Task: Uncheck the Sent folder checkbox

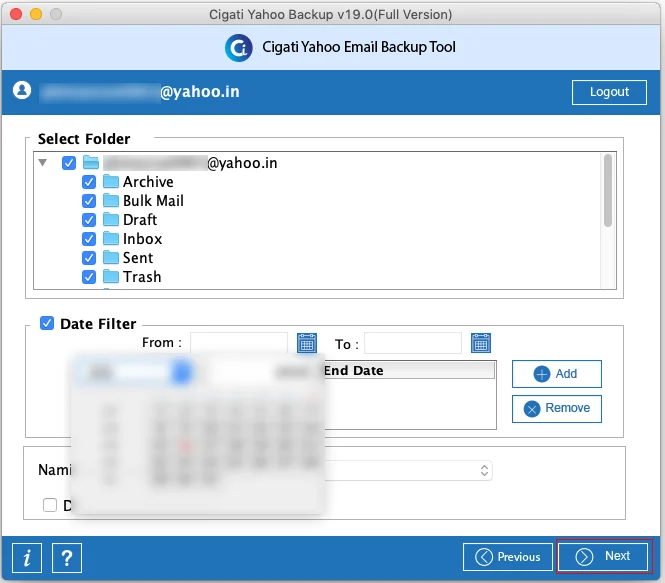Action: [x=89, y=258]
